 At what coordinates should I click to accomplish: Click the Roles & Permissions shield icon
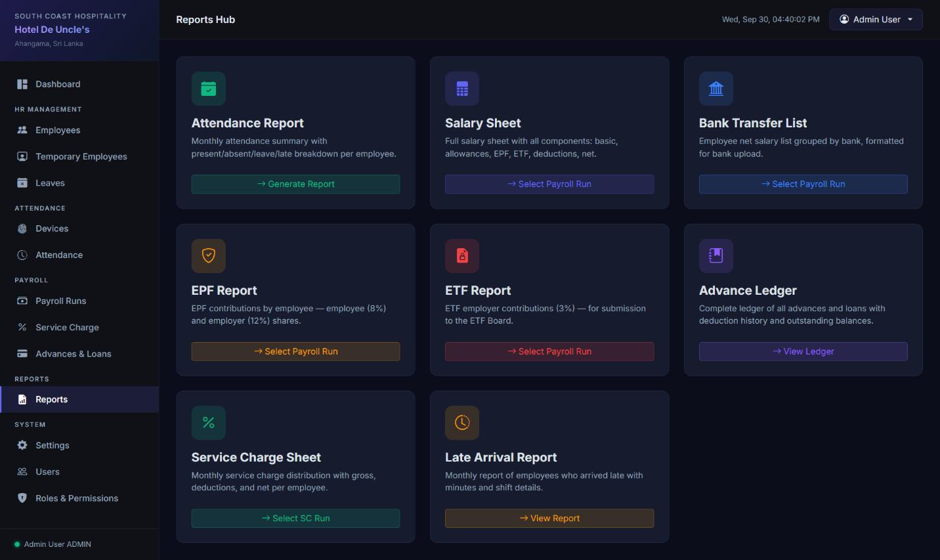[x=22, y=498]
